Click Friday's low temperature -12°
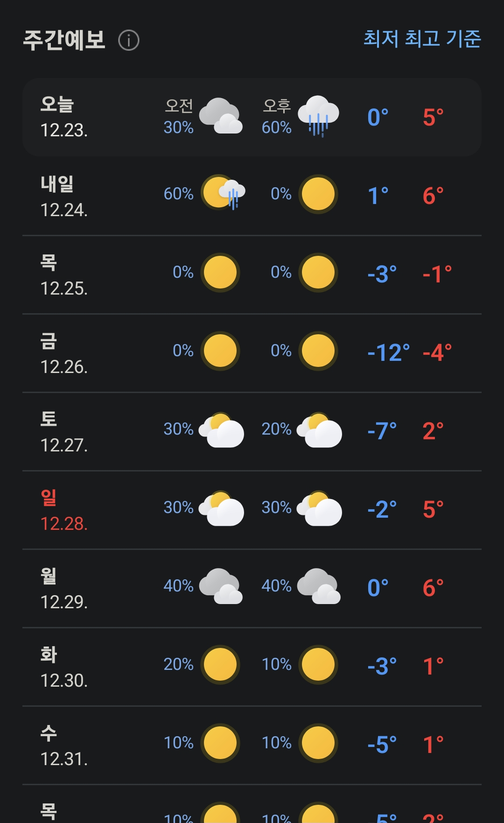Screen dimensions: 504x823 (388, 352)
